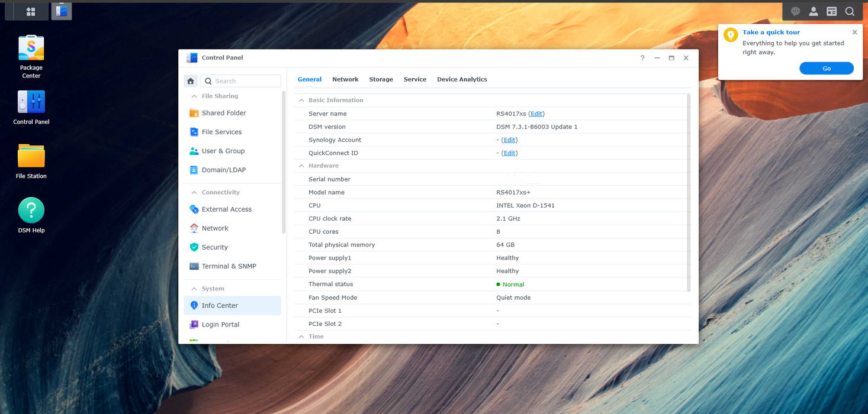Open User & Group label
Viewport: 868px width, 414px height.
tap(223, 151)
